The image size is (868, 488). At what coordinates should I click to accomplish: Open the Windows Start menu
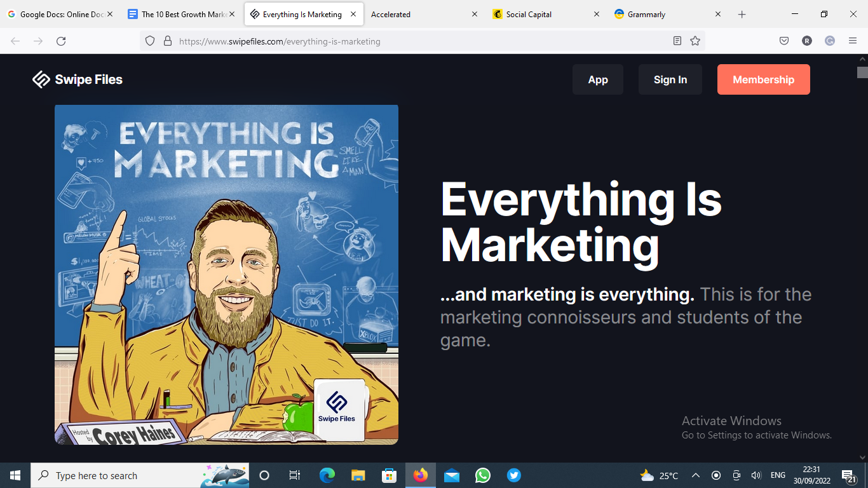pos(15,475)
